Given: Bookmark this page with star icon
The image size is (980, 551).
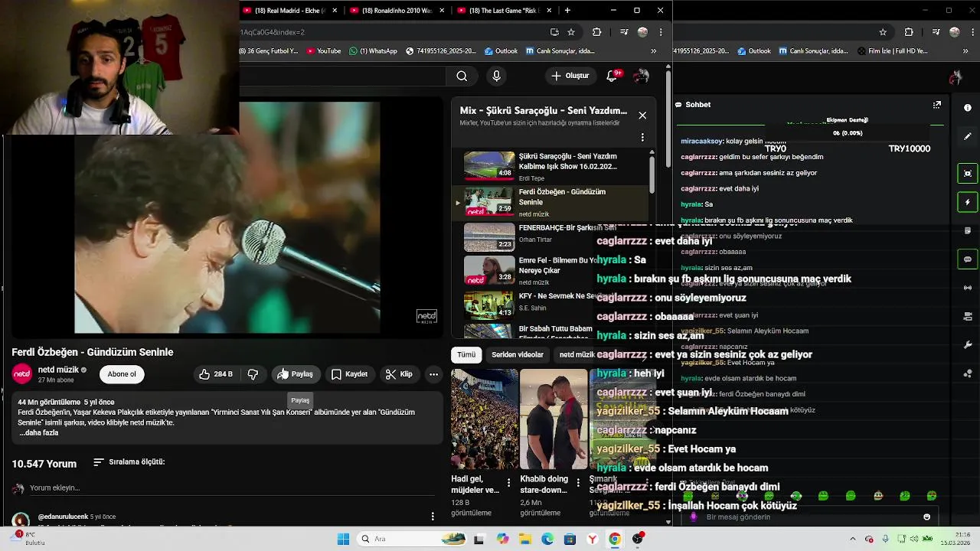Looking at the screenshot, I should pos(571,32).
